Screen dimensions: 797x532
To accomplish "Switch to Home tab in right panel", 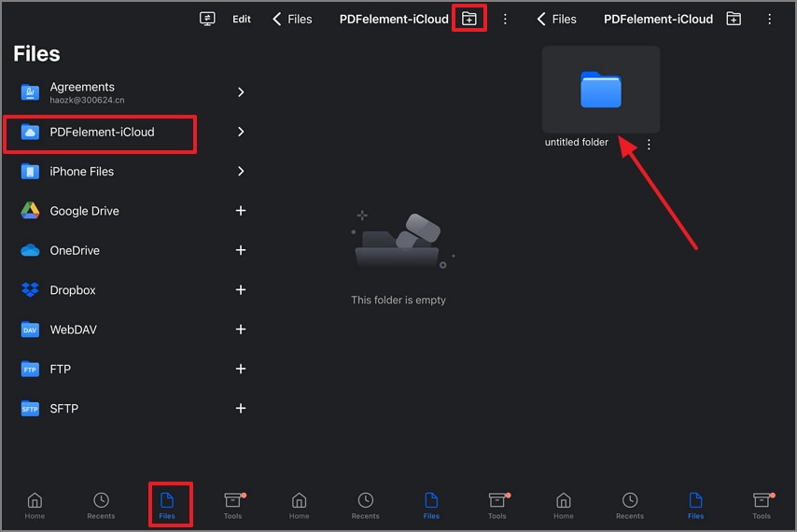I will point(563,506).
